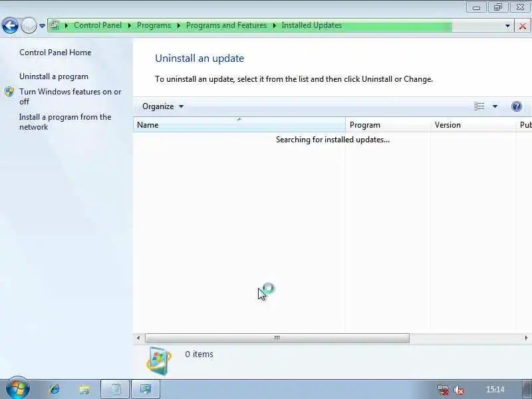
Task: Click the horizontal scrollbar thumb
Action: coord(277,338)
